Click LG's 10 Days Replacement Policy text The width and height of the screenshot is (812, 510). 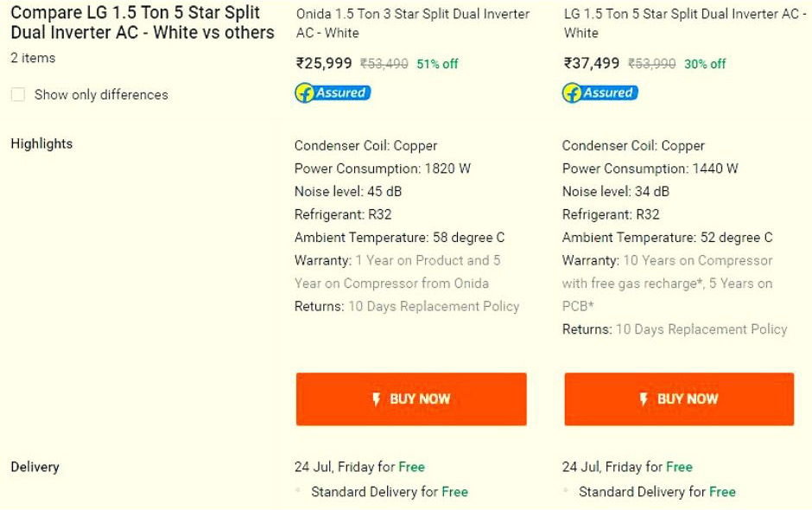click(701, 329)
